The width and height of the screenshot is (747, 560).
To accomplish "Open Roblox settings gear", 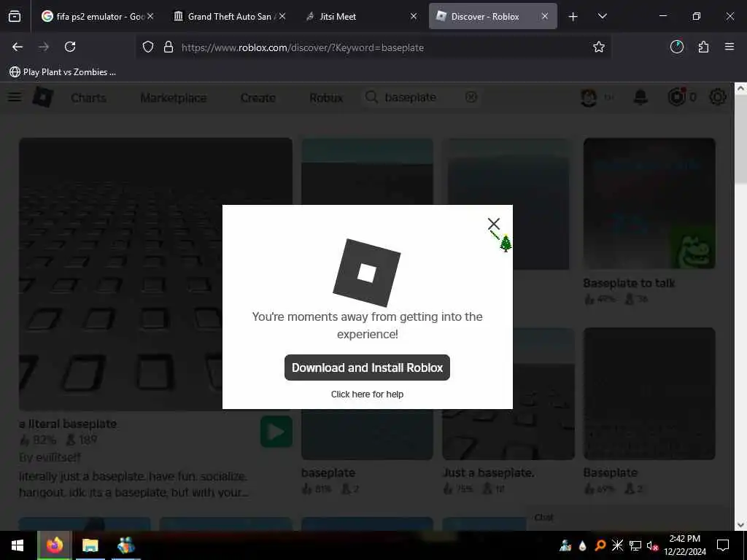I will 718,97.
